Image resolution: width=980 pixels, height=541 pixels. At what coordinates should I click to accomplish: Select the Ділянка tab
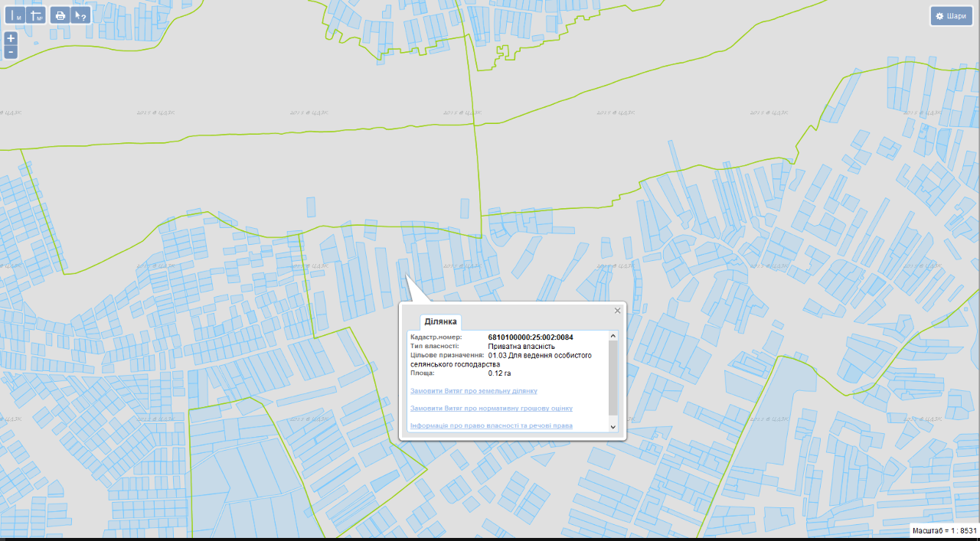[440, 321]
